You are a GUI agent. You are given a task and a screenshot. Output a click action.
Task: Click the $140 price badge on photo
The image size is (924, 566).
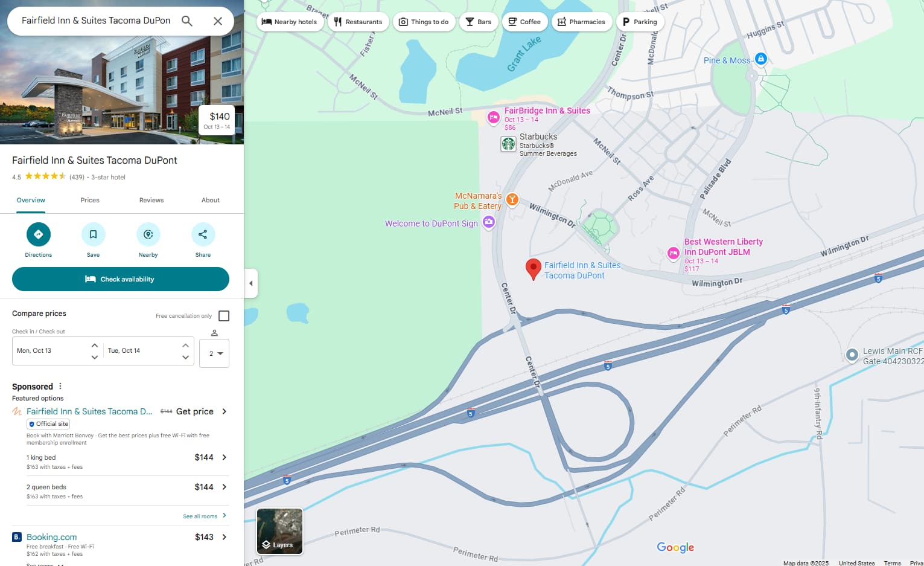(217, 120)
